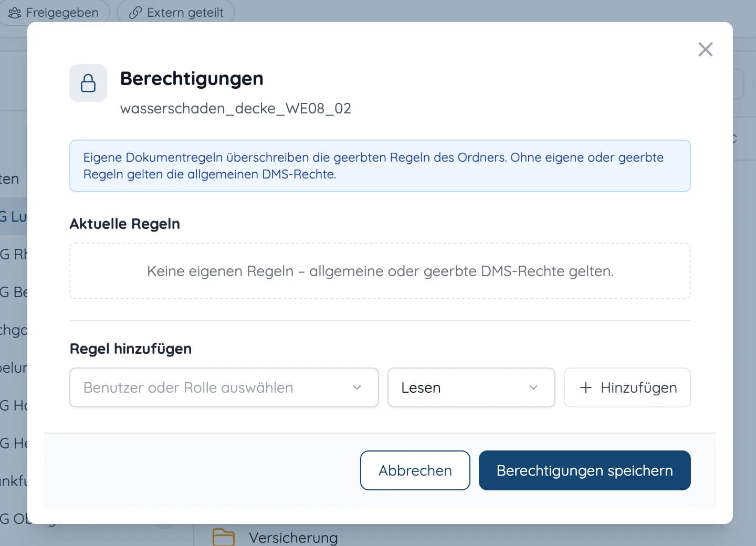The image size is (756, 546).
Task: Click the plus icon on the Hinzufügen button
Action: (x=586, y=387)
